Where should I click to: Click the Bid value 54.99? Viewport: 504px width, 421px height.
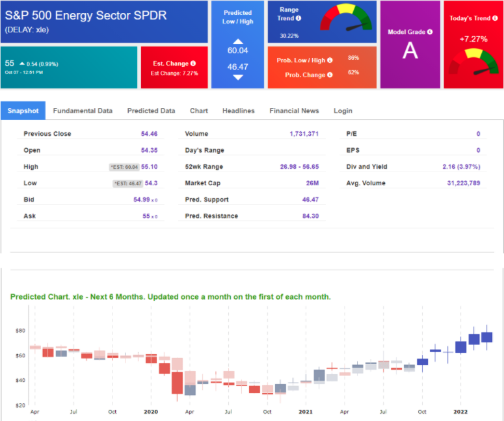pos(142,199)
